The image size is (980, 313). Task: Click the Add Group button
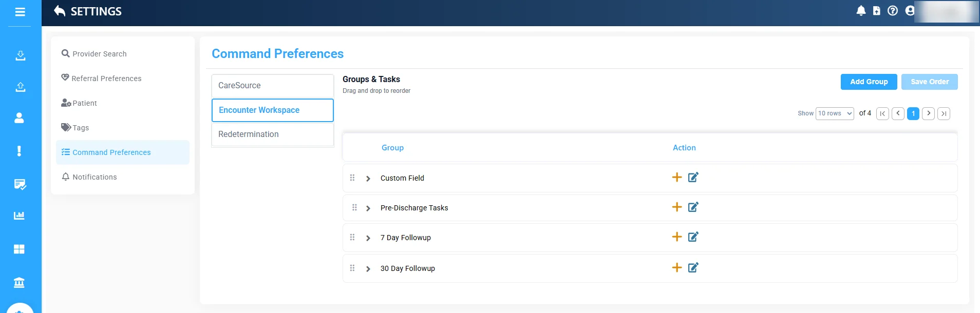click(869, 82)
